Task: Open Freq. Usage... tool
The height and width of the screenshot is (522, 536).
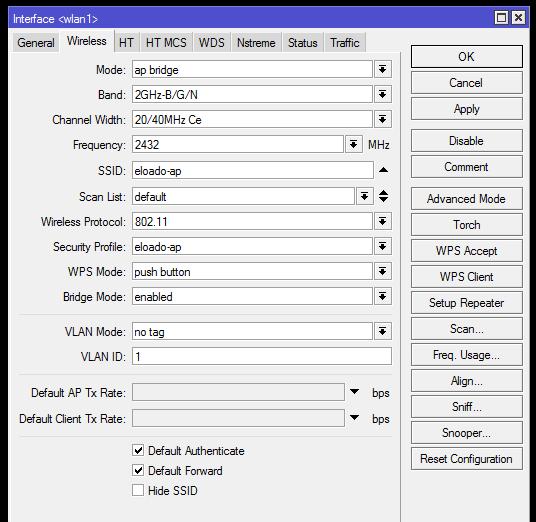Action: [x=467, y=354]
